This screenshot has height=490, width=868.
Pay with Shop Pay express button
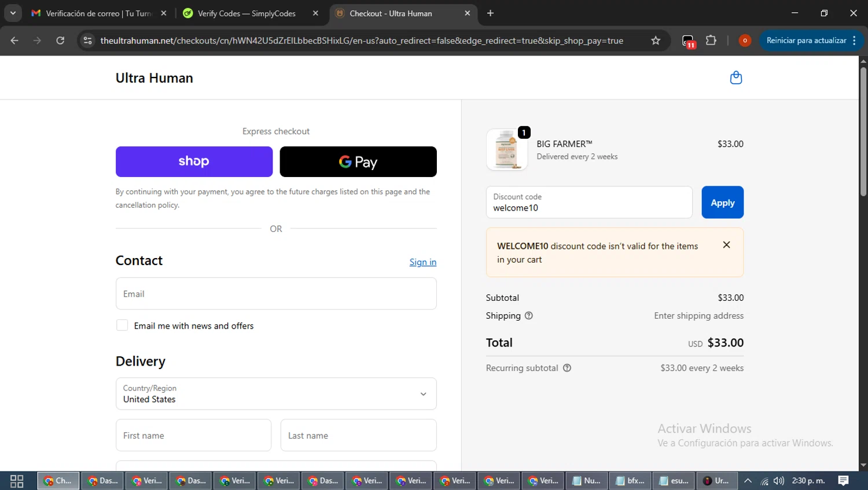click(194, 161)
